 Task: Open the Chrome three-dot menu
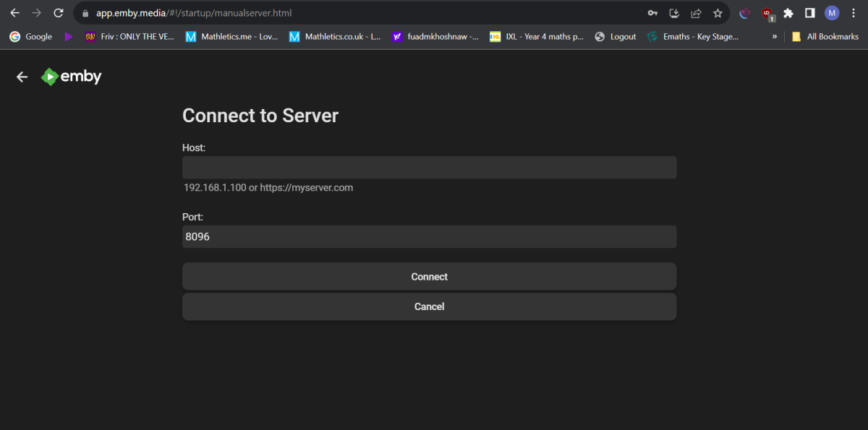[x=854, y=13]
